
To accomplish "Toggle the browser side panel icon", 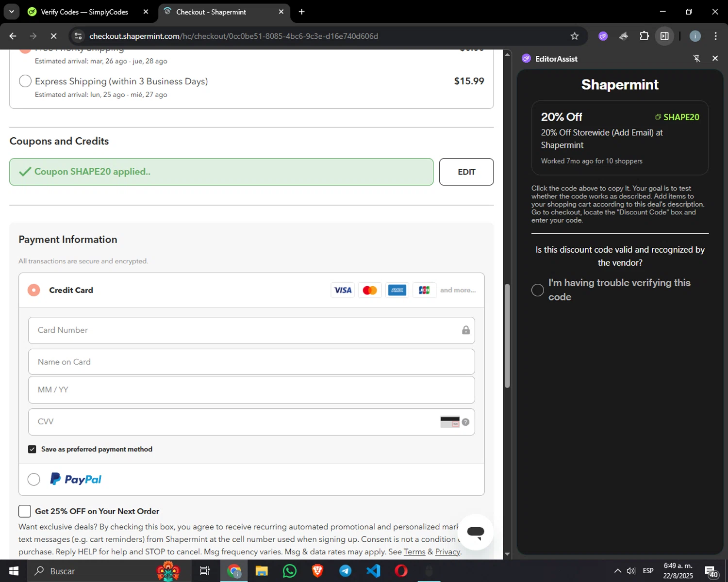I will (x=664, y=36).
